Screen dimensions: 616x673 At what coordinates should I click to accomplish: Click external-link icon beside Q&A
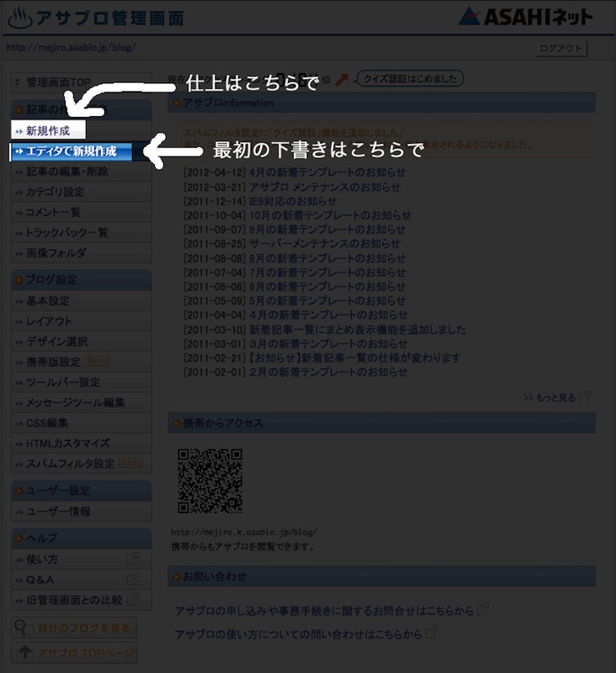133,579
